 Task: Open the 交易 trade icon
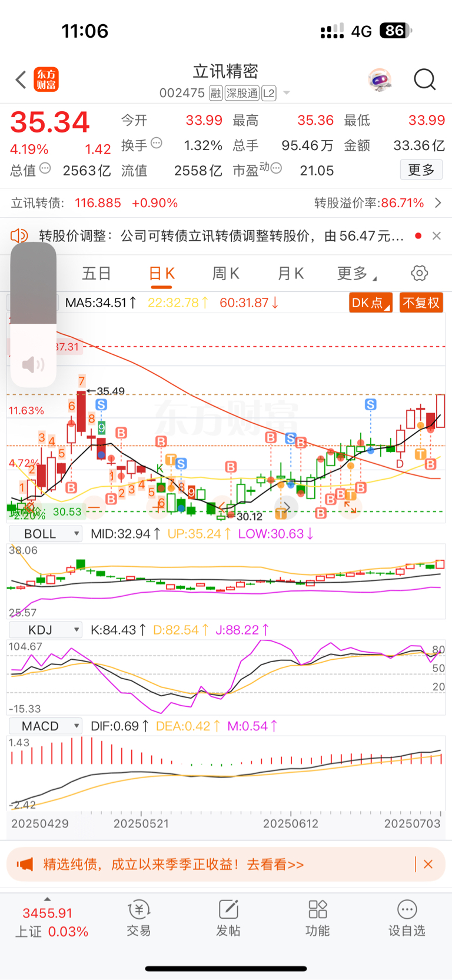pos(139,918)
